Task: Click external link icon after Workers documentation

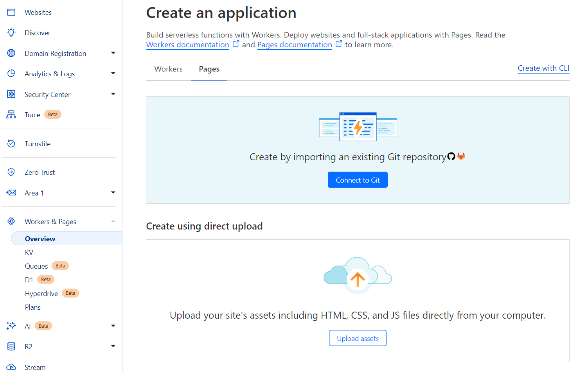Action: (x=236, y=44)
